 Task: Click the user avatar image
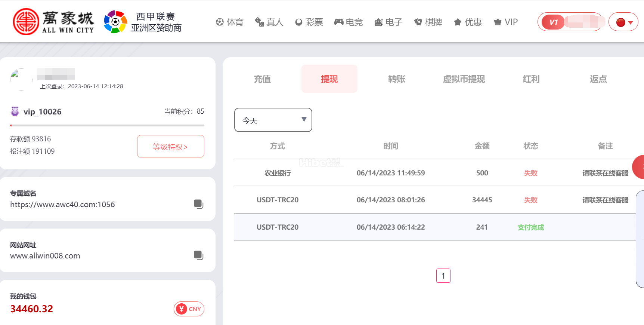pyautogui.click(x=21, y=79)
